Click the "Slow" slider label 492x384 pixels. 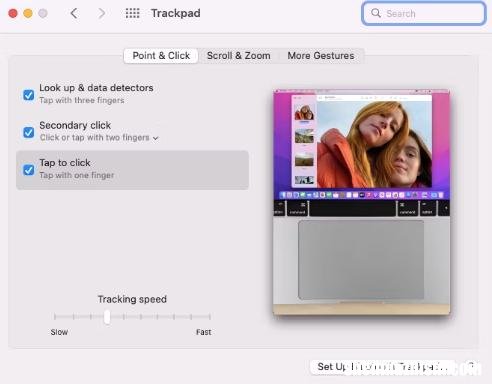(x=59, y=332)
